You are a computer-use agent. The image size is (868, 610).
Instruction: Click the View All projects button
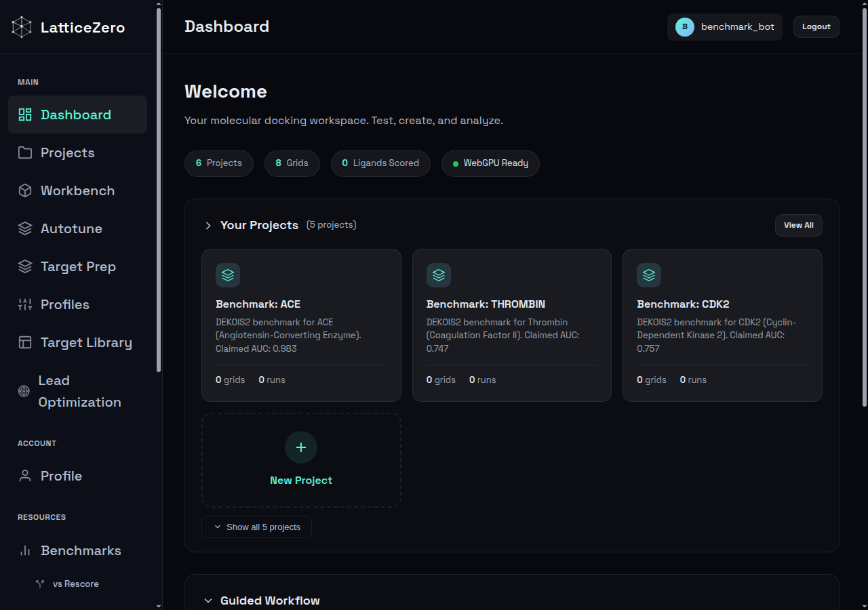799,225
